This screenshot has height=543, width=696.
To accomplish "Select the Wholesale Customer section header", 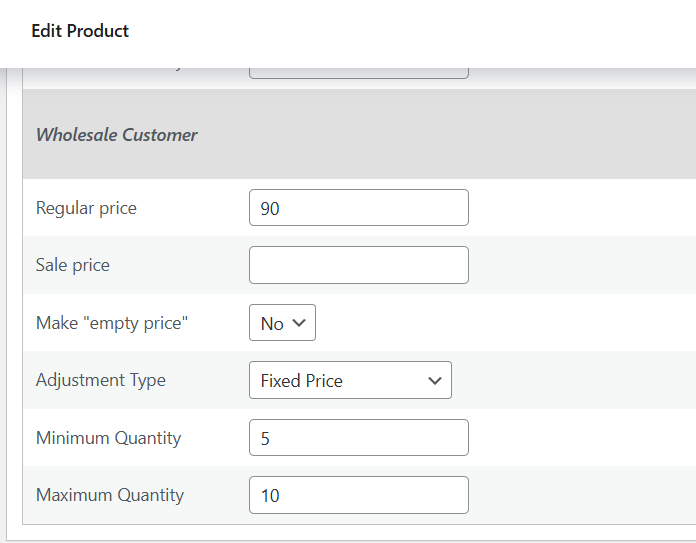I will pyautogui.click(x=117, y=134).
